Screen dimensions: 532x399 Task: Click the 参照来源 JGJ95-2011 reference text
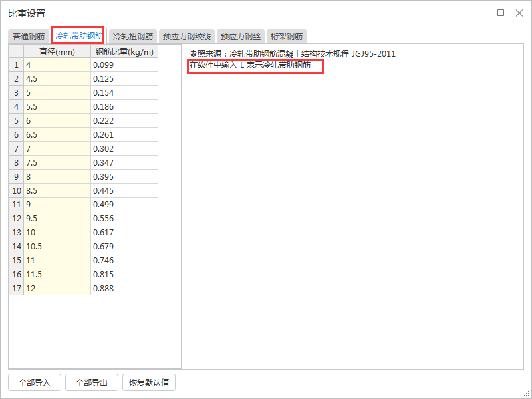(293, 54)
